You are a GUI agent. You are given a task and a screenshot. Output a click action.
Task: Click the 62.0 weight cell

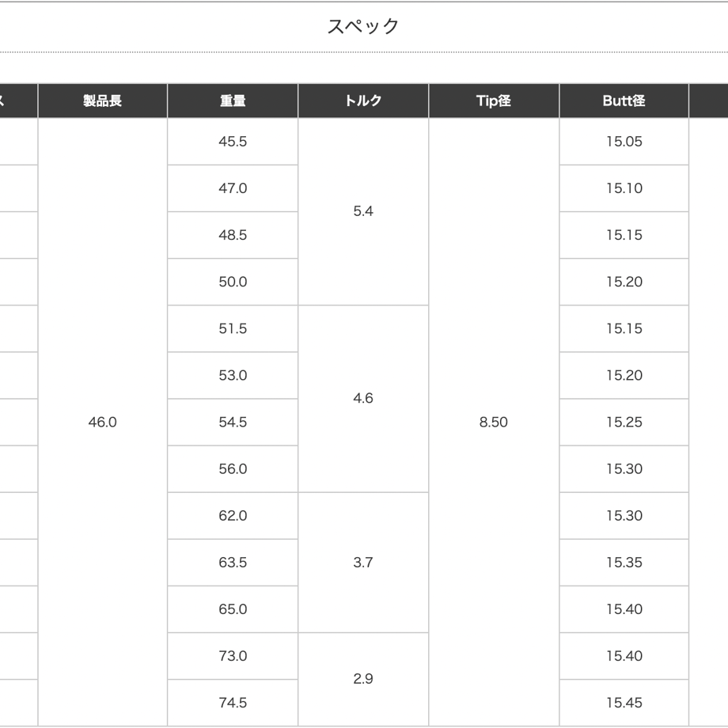[233, 515]
